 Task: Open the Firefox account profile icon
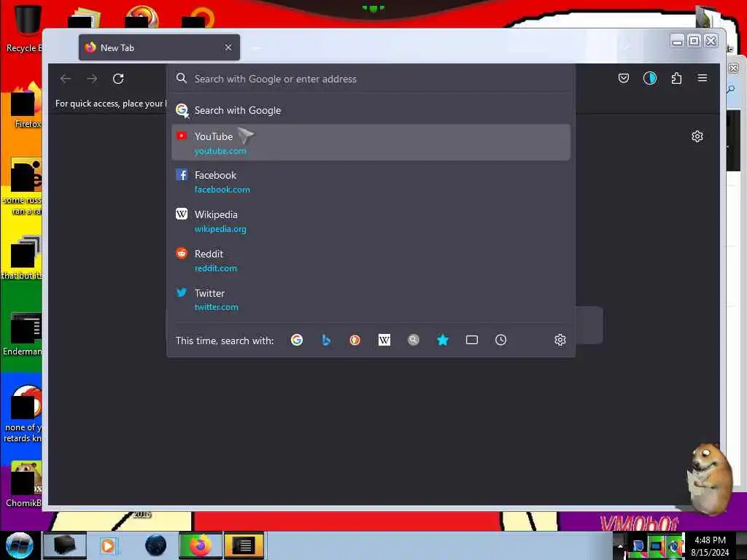[650, 78]
